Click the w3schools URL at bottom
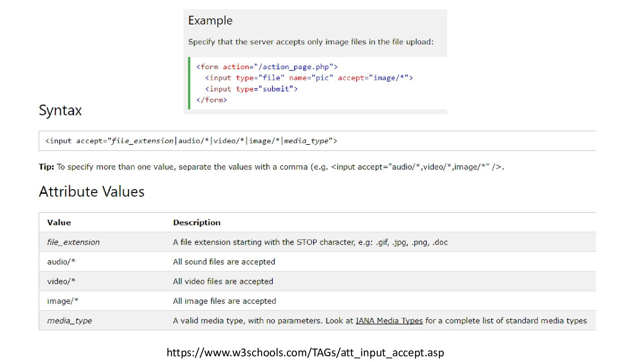644x362 pixels. [305, 352]
